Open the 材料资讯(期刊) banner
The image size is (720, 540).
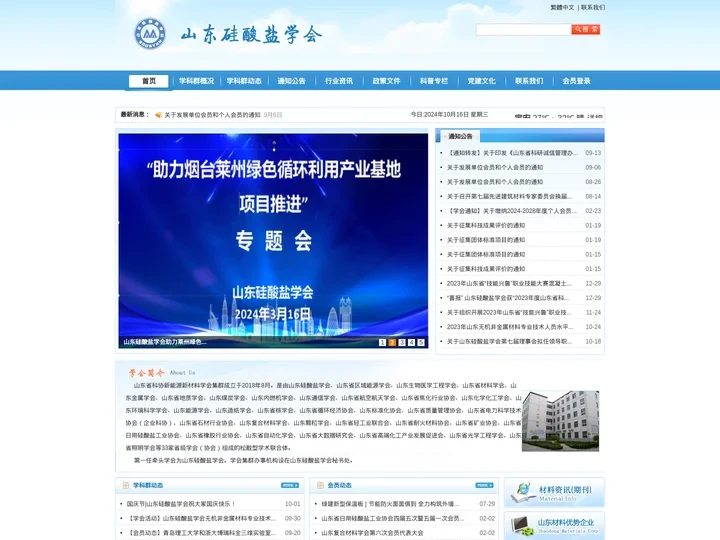pyautogui.click(x=554, y=492)
